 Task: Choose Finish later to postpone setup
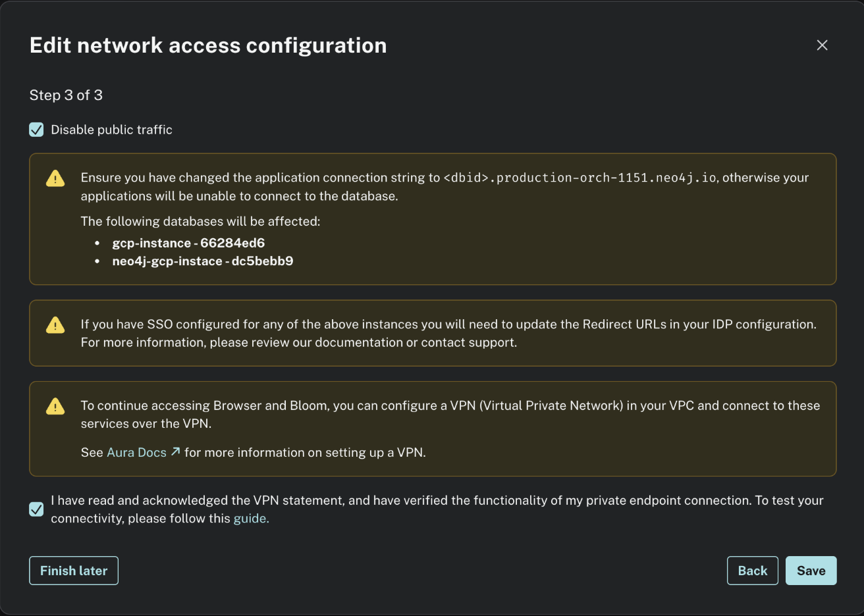(73, 571)
